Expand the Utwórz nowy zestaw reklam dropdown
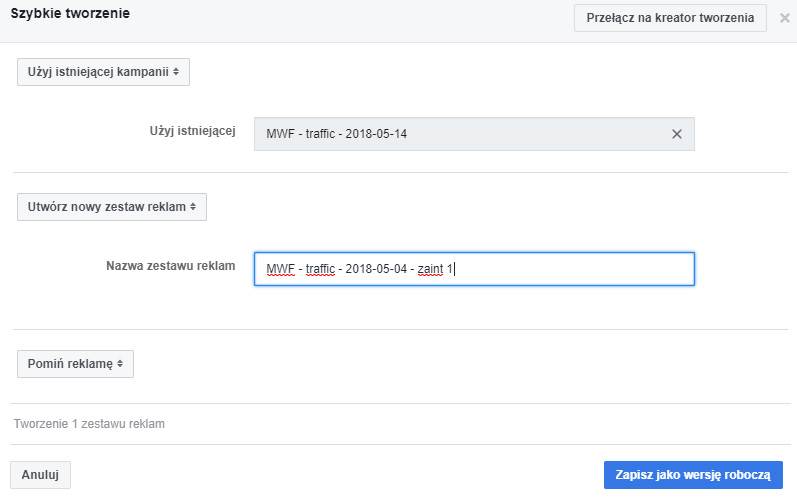 [111, 207]
